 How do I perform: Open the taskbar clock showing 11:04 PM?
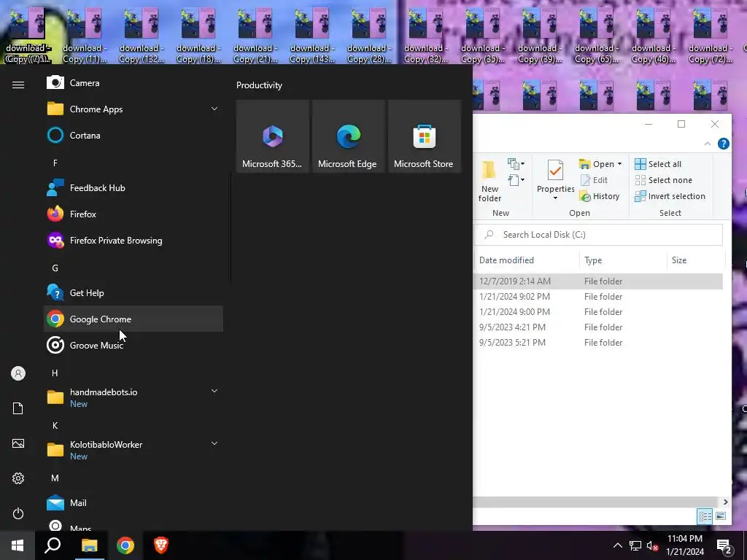pyautogui.click(x=684, y=545)
